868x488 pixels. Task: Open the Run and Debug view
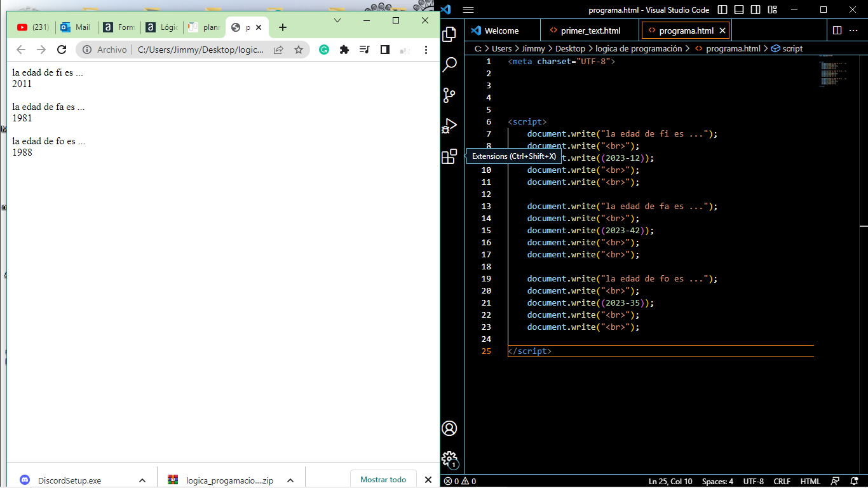[x=449, y=126]
